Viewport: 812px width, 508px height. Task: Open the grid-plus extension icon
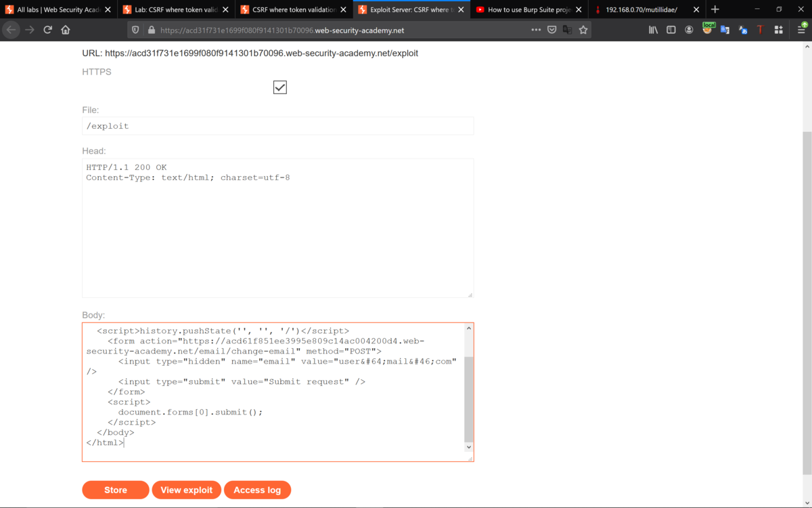779,30
